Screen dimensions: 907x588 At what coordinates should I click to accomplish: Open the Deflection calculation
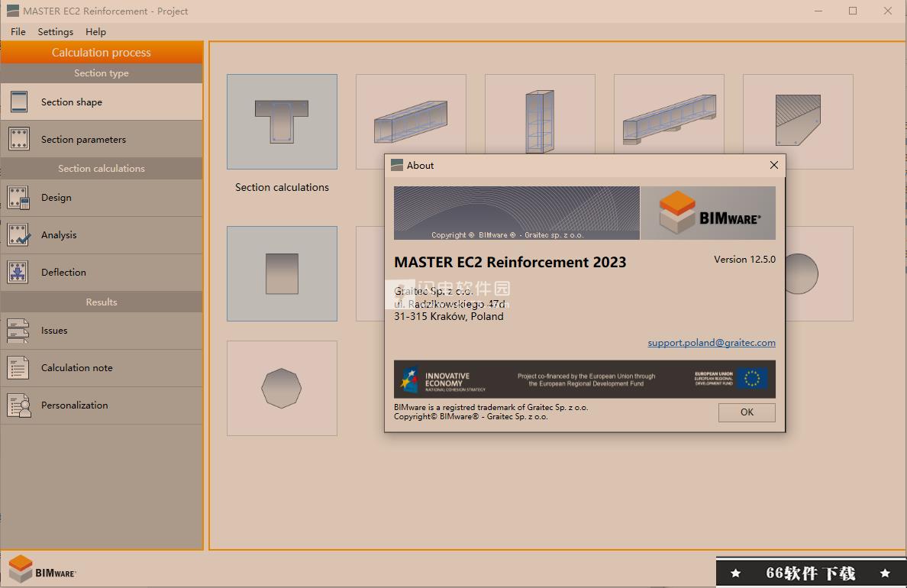102,272
